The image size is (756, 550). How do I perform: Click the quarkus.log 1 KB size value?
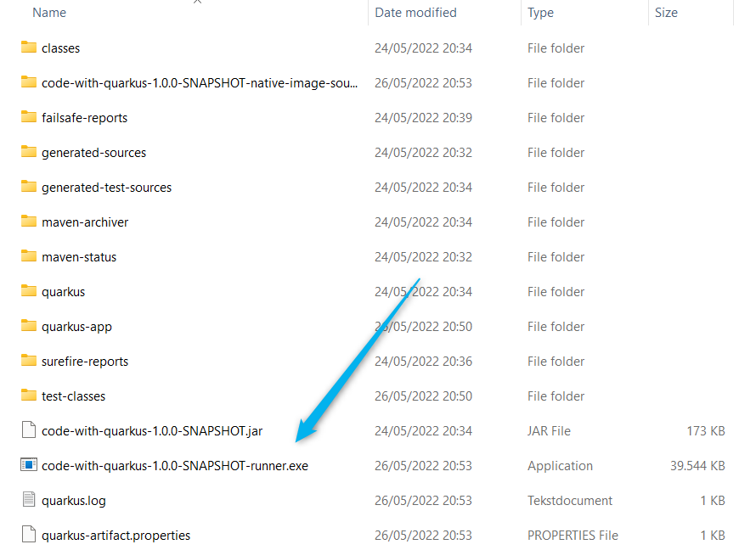712,501
